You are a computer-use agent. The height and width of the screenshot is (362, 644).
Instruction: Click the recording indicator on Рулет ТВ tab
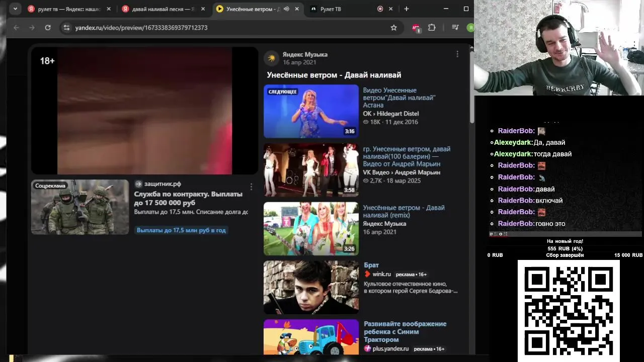pyautogui.click(x=380, y=9)
